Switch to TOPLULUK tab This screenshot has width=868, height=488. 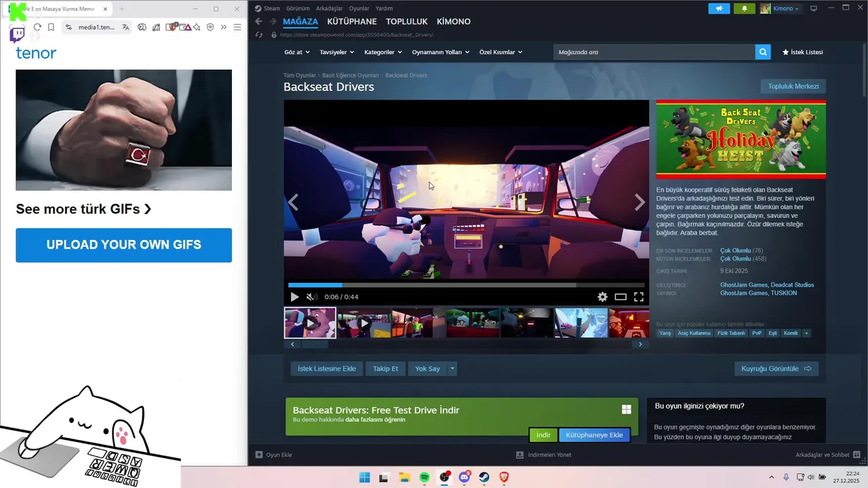pyautogui.click(x=407, y=22)
